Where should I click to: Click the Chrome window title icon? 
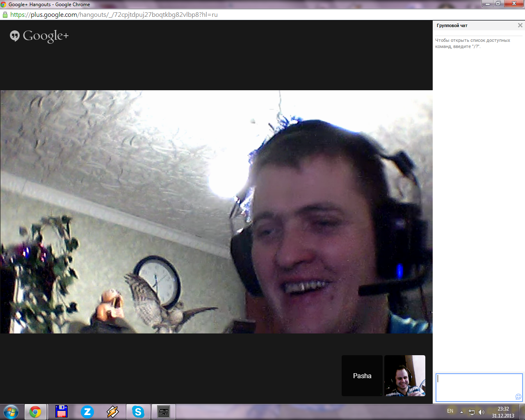point(3,5)
